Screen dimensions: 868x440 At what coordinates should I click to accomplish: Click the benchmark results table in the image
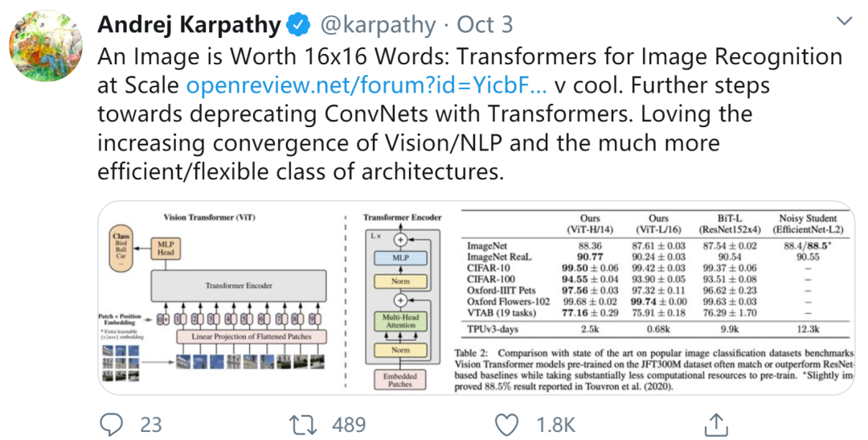[x=655, y=273]
